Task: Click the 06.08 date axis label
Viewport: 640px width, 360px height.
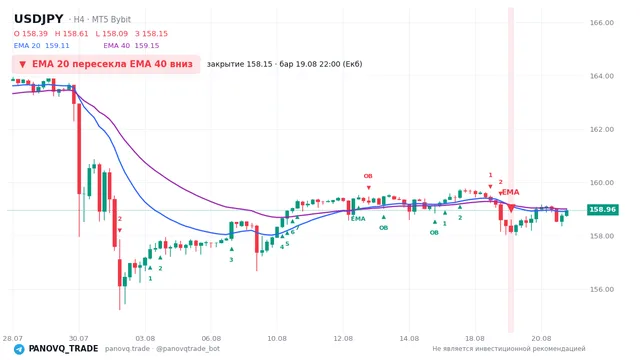Action: tap(211, 338)
